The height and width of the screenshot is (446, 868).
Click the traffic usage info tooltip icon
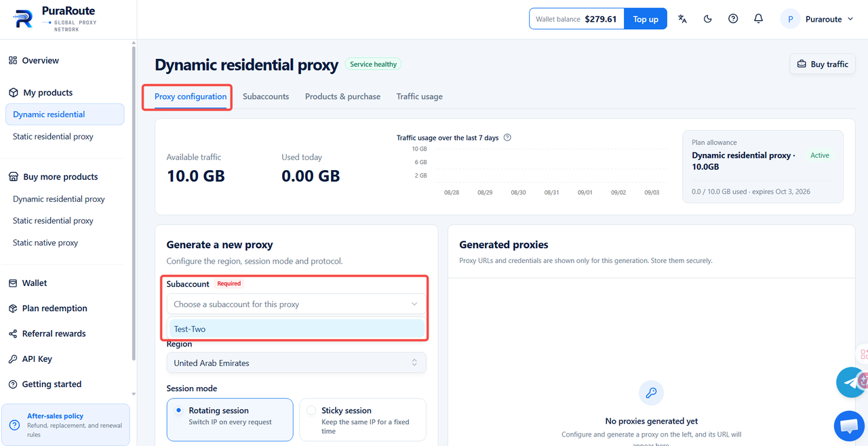coord(507,138)
